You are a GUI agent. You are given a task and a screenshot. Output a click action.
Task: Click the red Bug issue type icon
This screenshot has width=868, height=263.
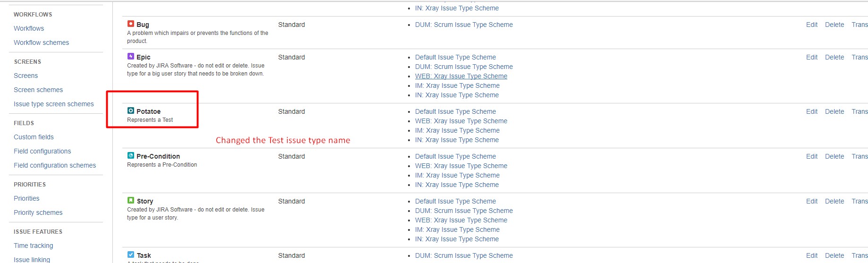pyautogui.click(x=131, y=24)
